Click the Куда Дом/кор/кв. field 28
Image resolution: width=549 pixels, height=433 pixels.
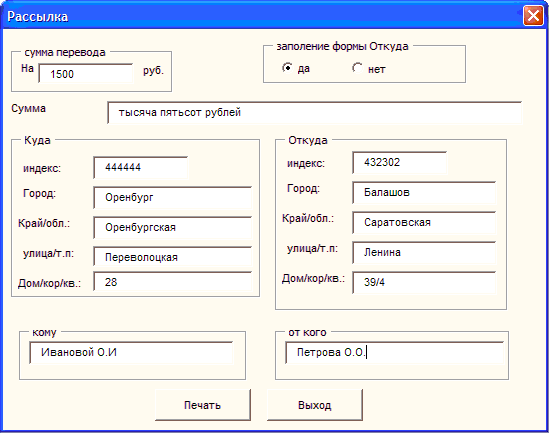pos(172,282)
